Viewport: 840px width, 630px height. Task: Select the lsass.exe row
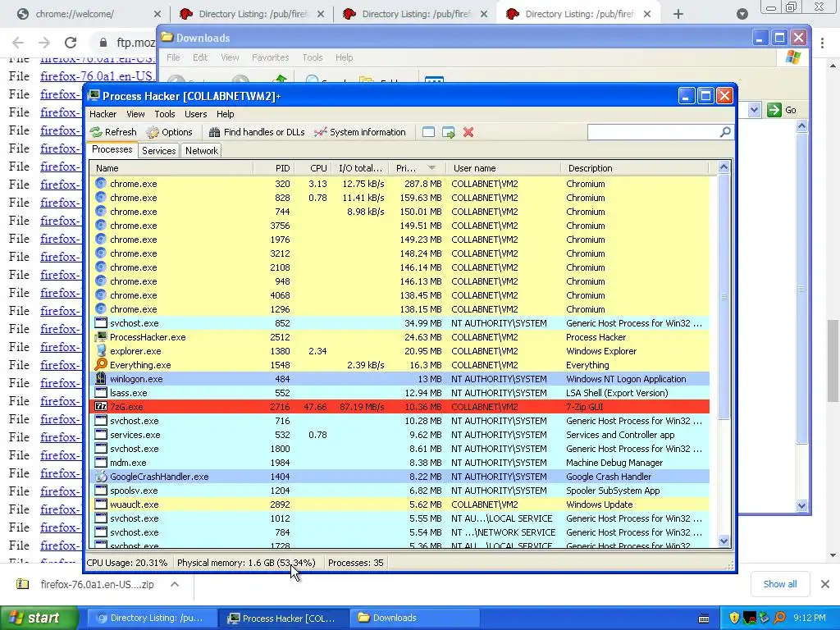tap(399, 393)
